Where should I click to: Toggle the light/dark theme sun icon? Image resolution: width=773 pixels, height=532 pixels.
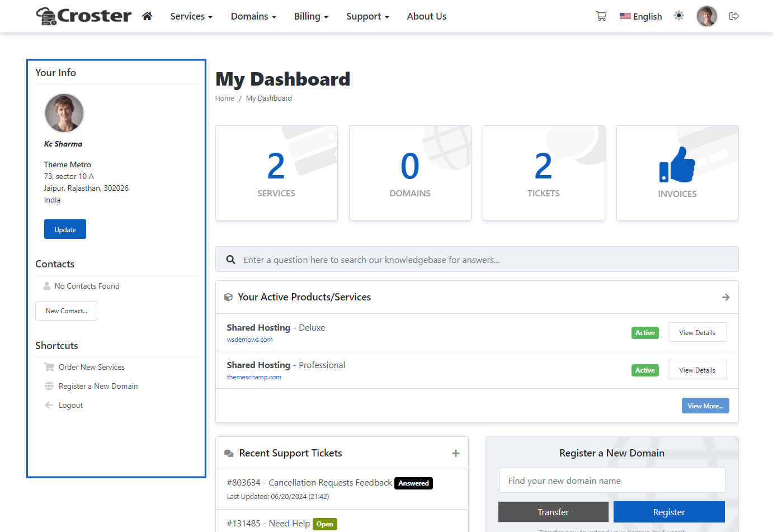(679, 16)
